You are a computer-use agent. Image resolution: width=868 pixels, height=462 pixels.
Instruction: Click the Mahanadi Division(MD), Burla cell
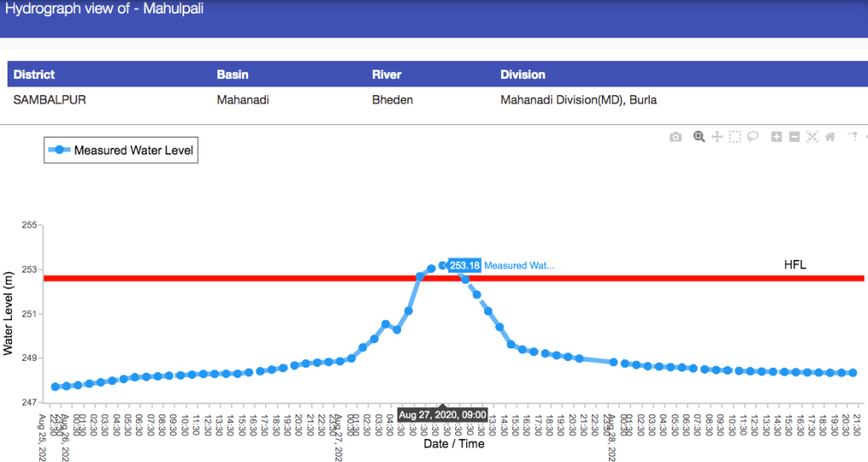(578, 100)
